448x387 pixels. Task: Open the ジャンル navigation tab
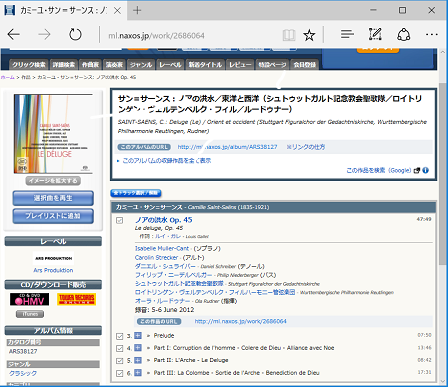point(141,65)
